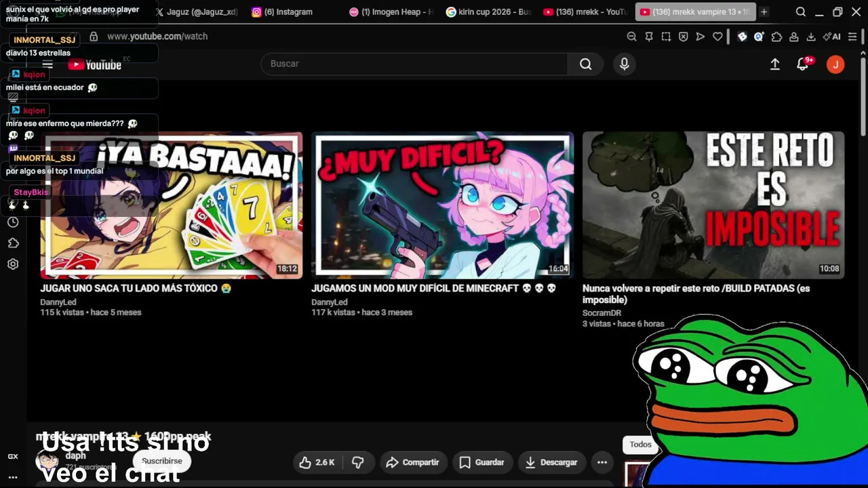Open DannyLed channel under Minecraft mod video
This screenshot has width=868, height=488.
(330, 302)
